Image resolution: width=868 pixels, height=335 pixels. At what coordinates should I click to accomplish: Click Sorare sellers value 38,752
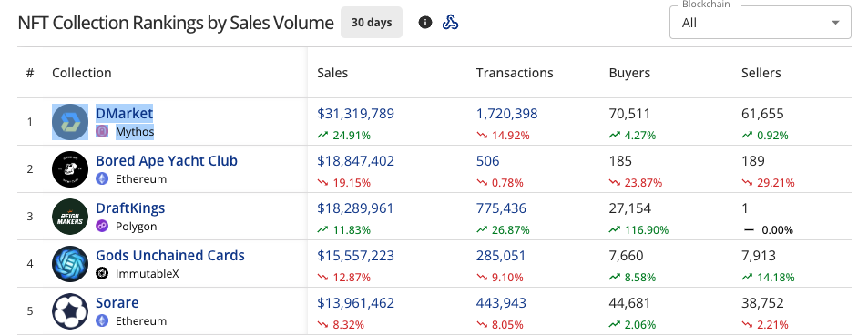pos(762,303)
